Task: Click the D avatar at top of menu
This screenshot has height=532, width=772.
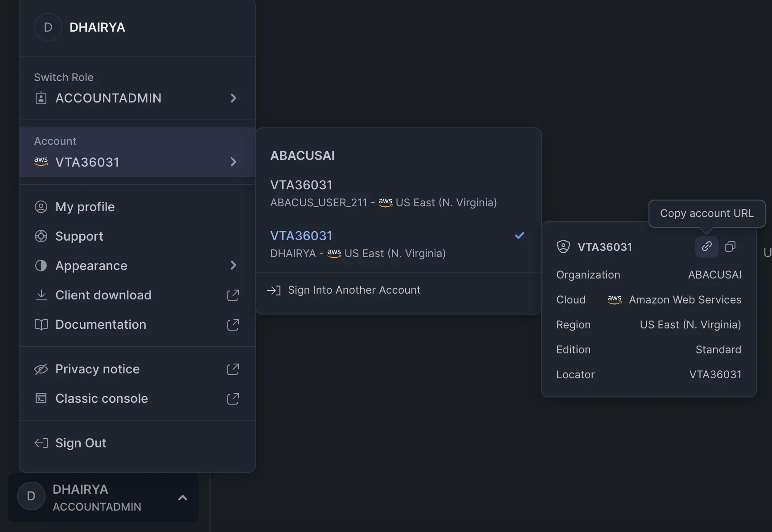Action: click(x=48, y=27)
